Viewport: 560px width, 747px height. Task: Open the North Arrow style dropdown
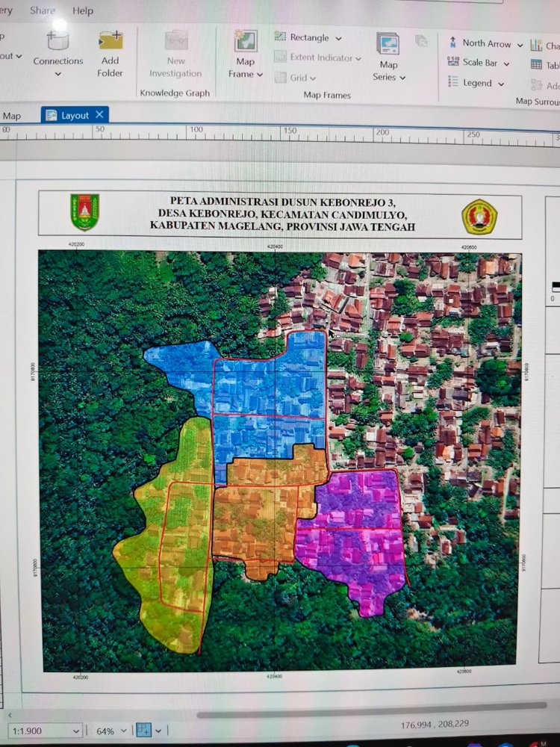tap(520, 45)
